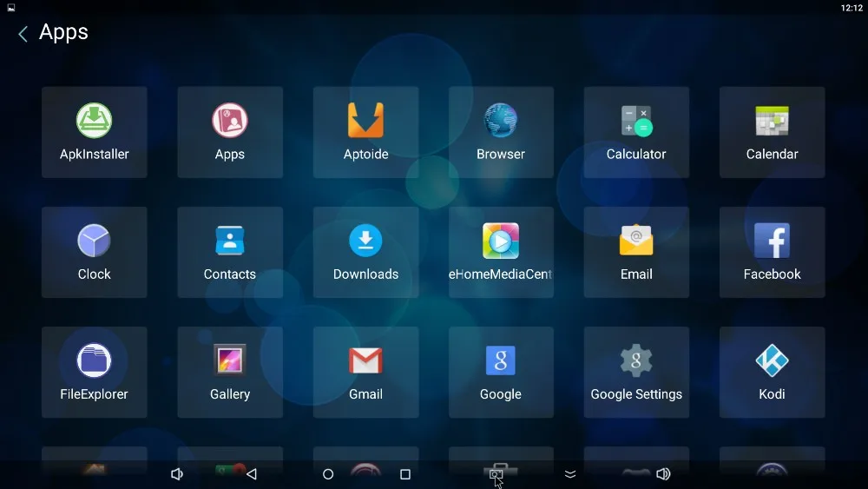
Task: Tap the triangle Back navigation button
Action: [x=252, y=474]
